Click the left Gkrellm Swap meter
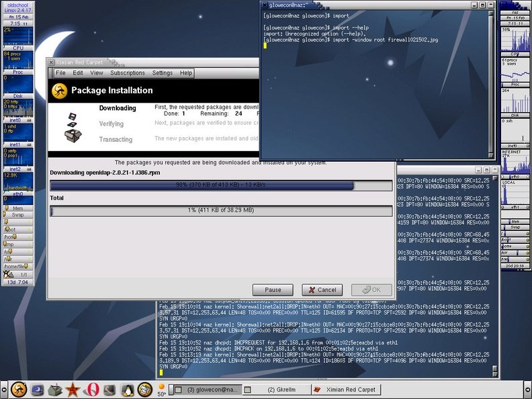This screenshot has height=399, width=532. click(x=18, y=215)
